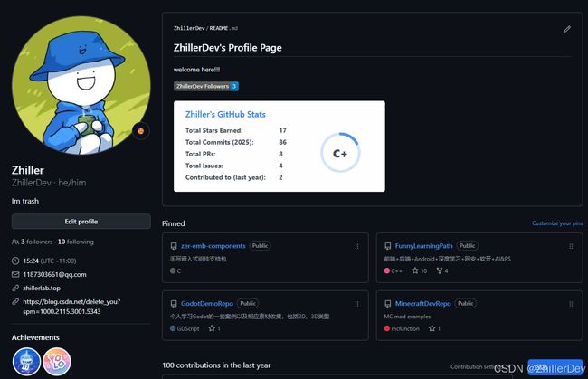Click the Zhiller profile avatar picture
Image resolution: width=588 pixels, height=379 pixels.
81,85
